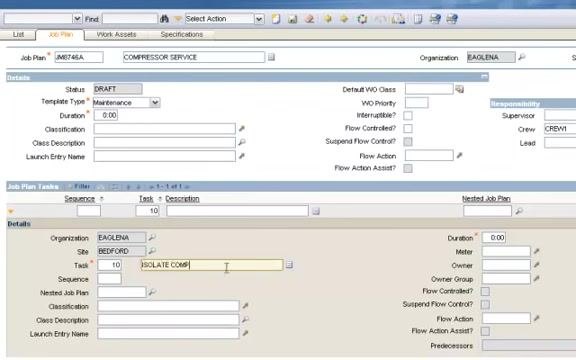Open detail menu for job plan Flow Action
The height and width of the screenshot is (360, 576).
point(459,156)
